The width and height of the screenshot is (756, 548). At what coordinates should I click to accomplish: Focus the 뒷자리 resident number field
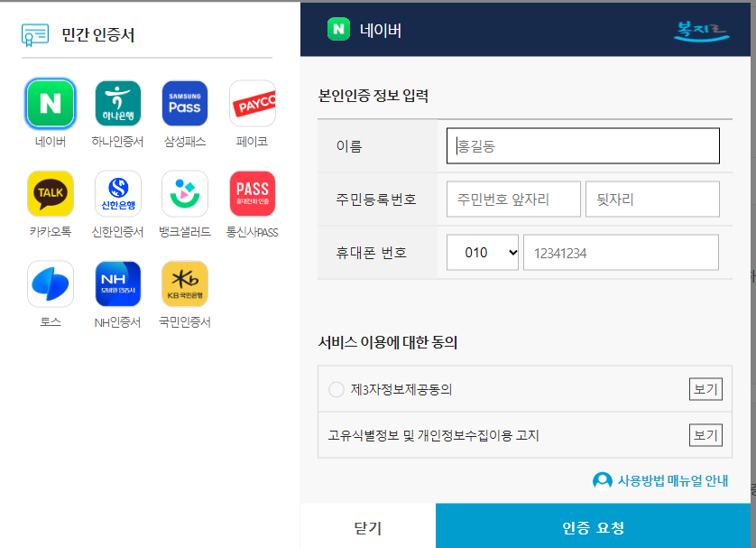pyautogui.click(x=652, y=200)
